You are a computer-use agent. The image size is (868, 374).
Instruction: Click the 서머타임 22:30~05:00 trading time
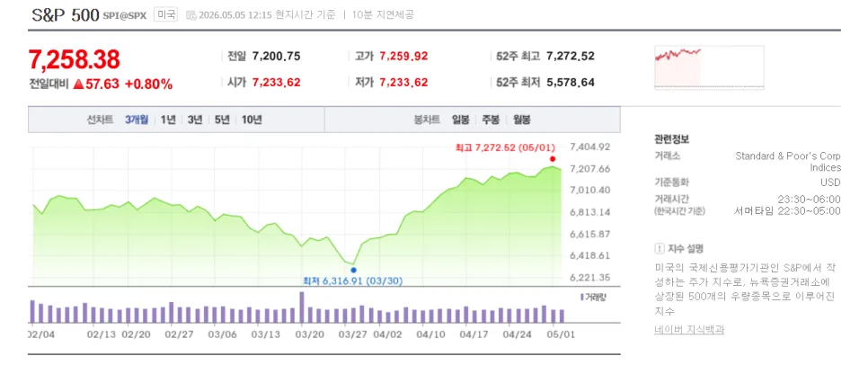(787, 211)
